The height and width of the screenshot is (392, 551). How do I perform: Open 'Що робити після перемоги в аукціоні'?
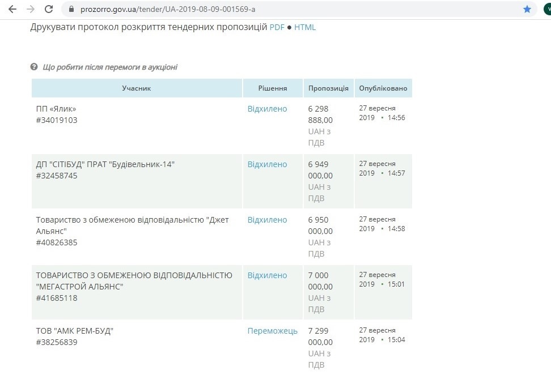coord(110,67)
